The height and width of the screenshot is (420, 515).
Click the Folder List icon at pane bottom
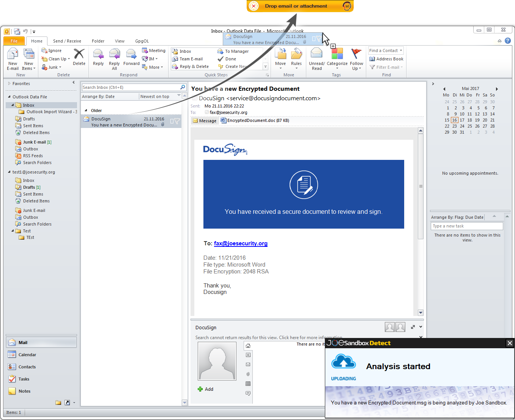(x=58, y=403)
